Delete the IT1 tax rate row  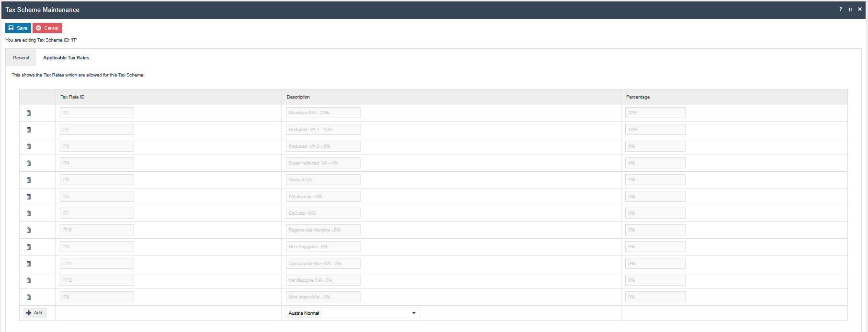[x=29, y=113]
